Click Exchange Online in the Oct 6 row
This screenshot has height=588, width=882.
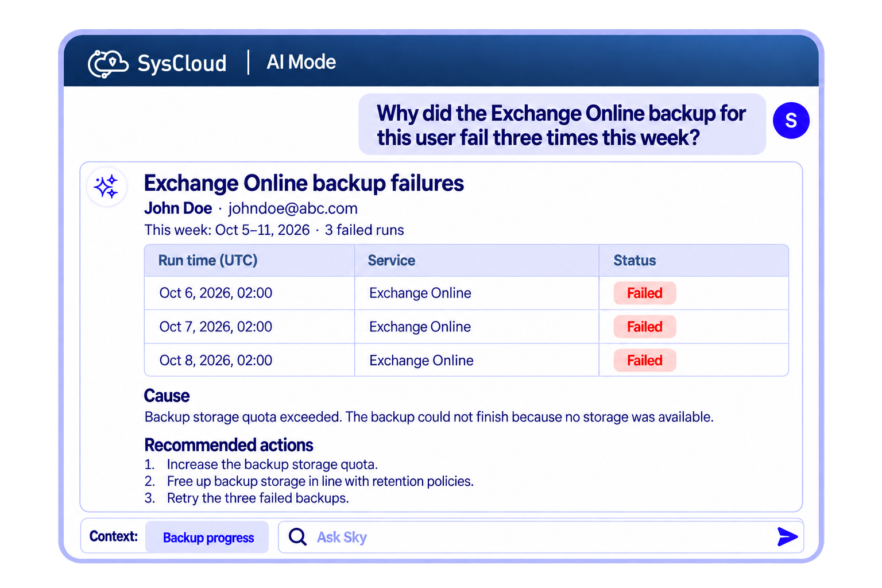420,293
